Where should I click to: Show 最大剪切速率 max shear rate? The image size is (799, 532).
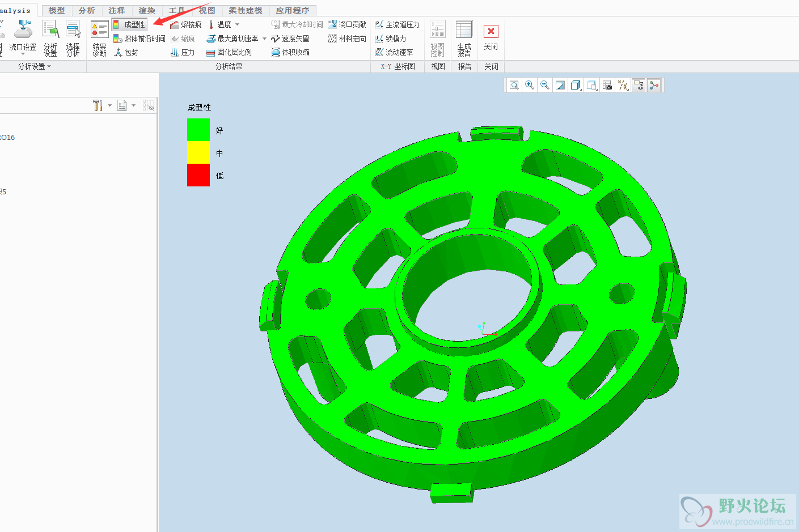232,39
